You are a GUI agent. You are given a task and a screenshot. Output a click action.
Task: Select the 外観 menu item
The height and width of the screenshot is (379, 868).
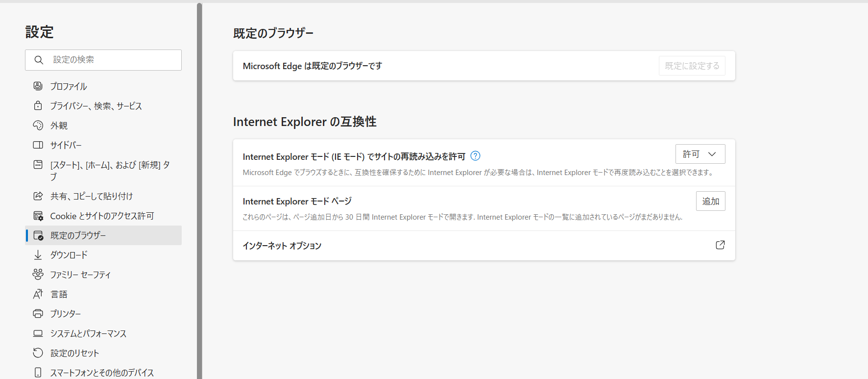(103, 125)
